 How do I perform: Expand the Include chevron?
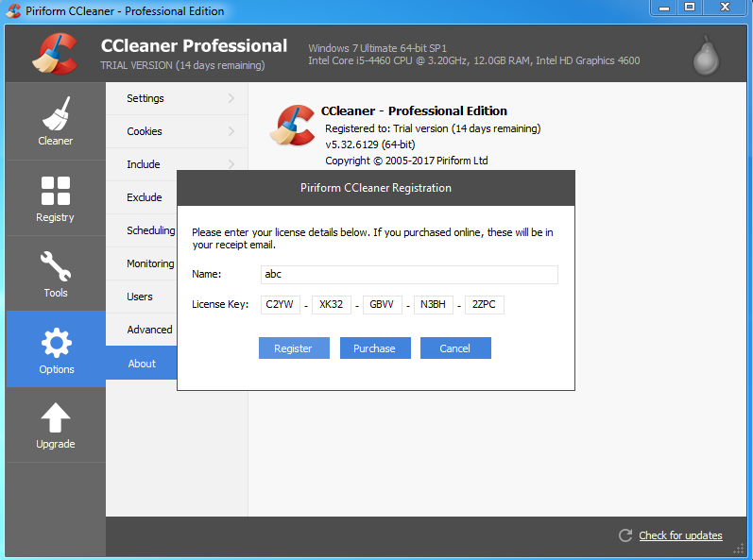231,164
